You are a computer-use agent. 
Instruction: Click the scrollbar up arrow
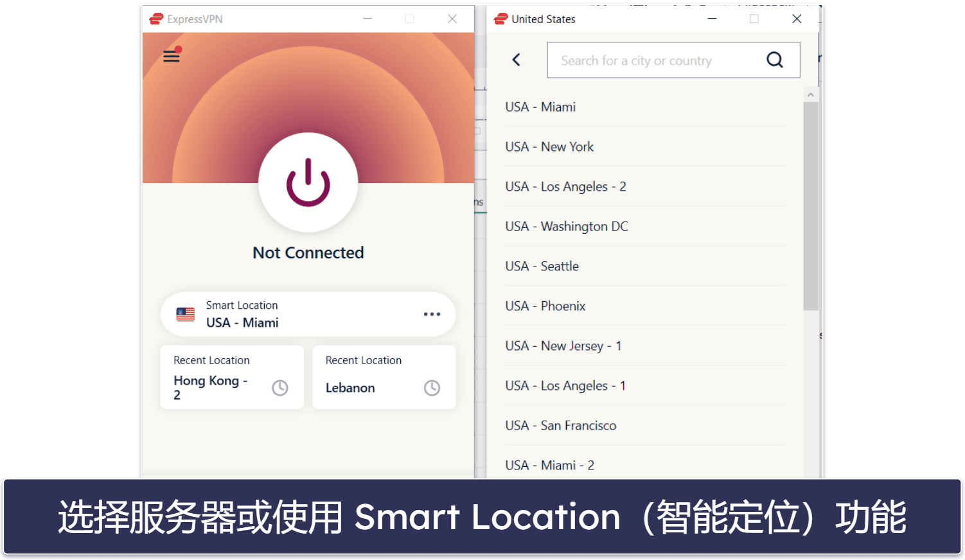click(x=811, y=95)
